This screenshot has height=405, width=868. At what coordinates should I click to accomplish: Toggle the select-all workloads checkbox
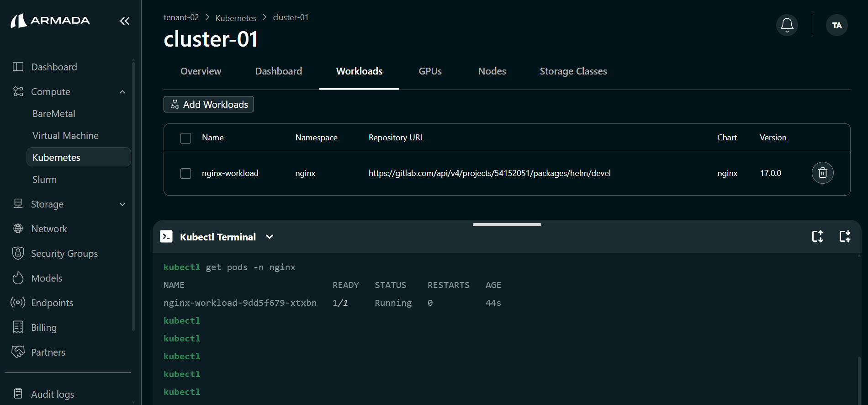click(x=185, y=138)
